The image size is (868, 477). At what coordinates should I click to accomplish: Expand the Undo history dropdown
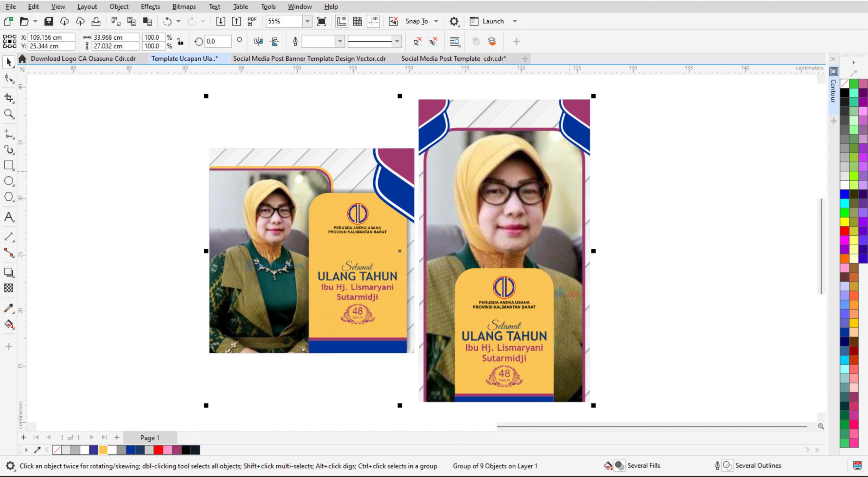[x=178, y=21]
